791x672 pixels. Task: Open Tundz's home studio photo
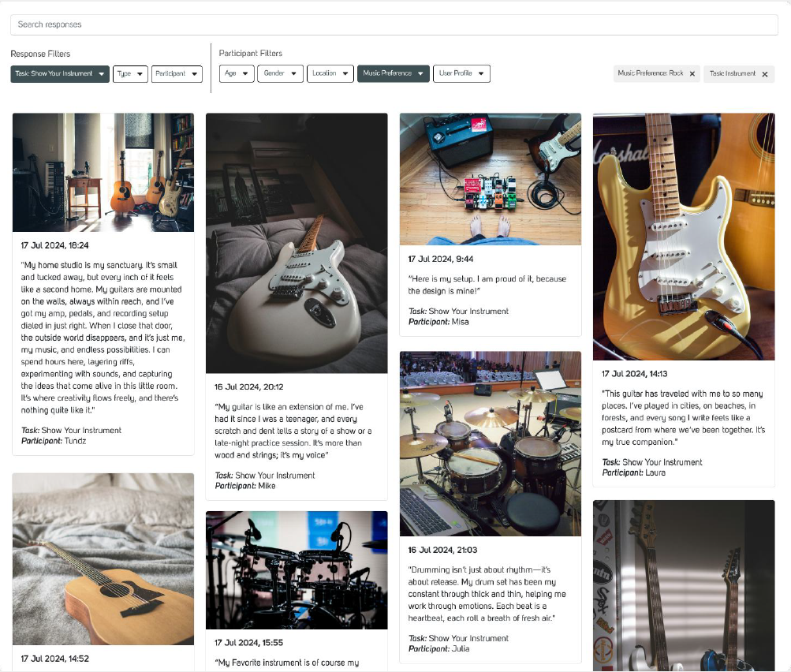tap(103, 173)
